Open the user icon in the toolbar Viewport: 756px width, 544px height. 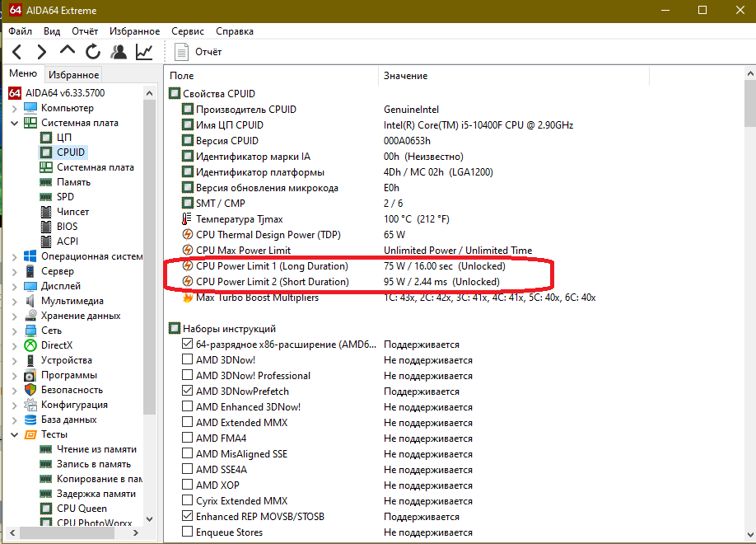[x=119, y=52]
